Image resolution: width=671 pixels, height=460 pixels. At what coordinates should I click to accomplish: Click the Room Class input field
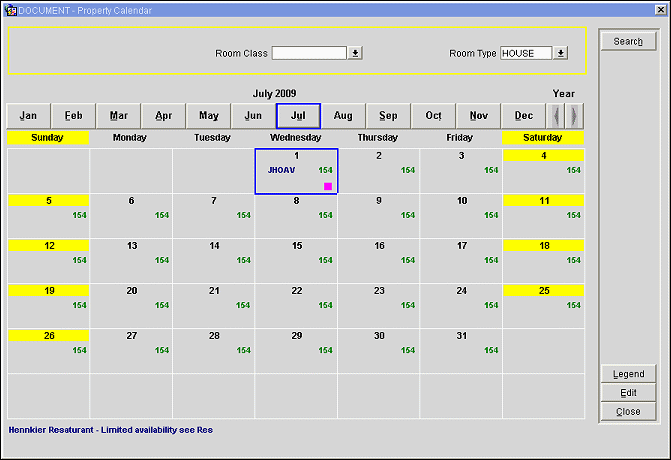[x=309, y=53]
